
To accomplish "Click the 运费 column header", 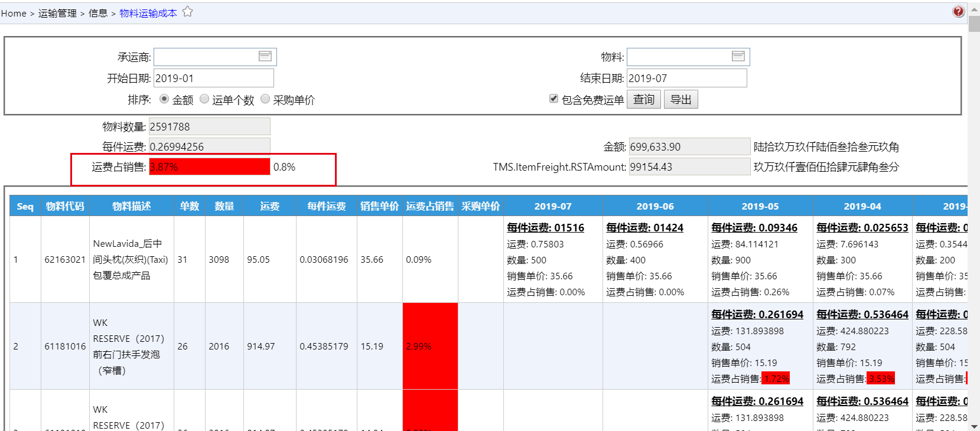I will 270,206.
